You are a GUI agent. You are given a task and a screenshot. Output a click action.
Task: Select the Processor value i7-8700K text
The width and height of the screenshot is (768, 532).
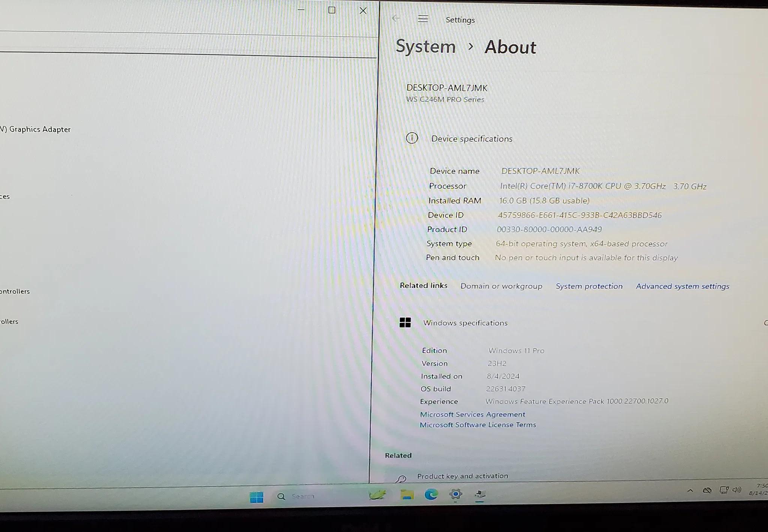click(x=603, y=186)
